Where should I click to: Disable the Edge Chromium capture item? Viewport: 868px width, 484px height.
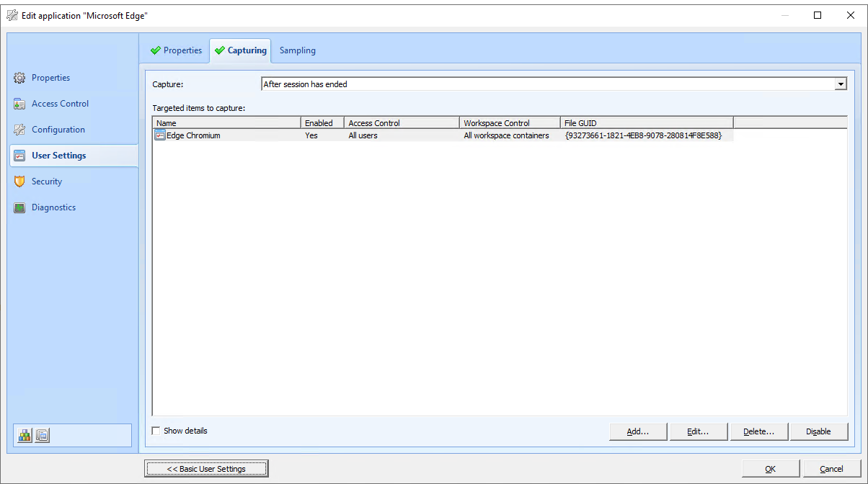[819, 431]
